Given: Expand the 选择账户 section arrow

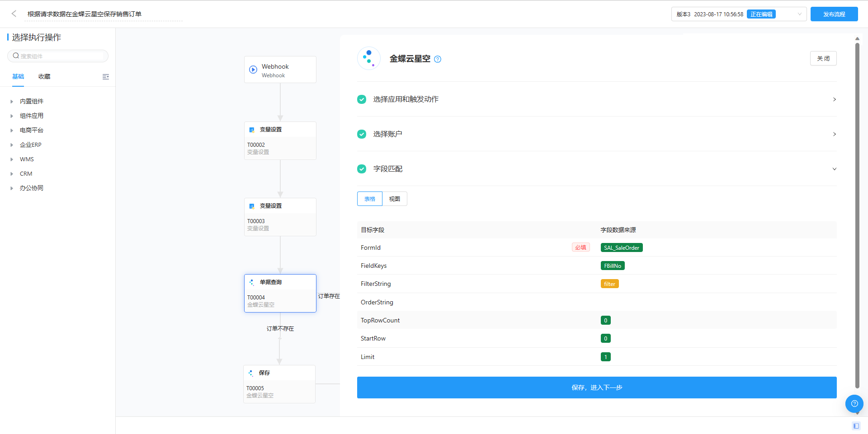Looking at the screenshot, I should [835, 134].
